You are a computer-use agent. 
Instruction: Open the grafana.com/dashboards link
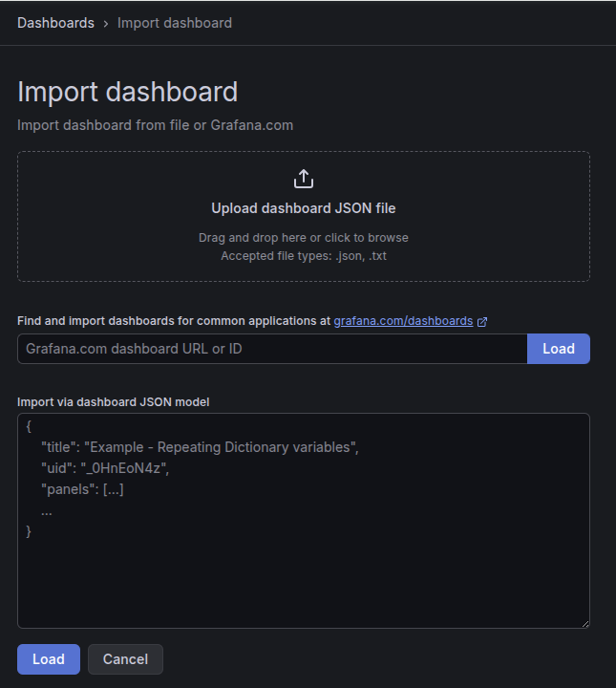point(403,321)
